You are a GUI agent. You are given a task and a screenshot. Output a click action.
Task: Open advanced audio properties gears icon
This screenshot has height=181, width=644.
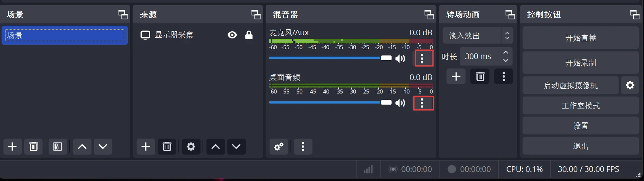point(279,147)
